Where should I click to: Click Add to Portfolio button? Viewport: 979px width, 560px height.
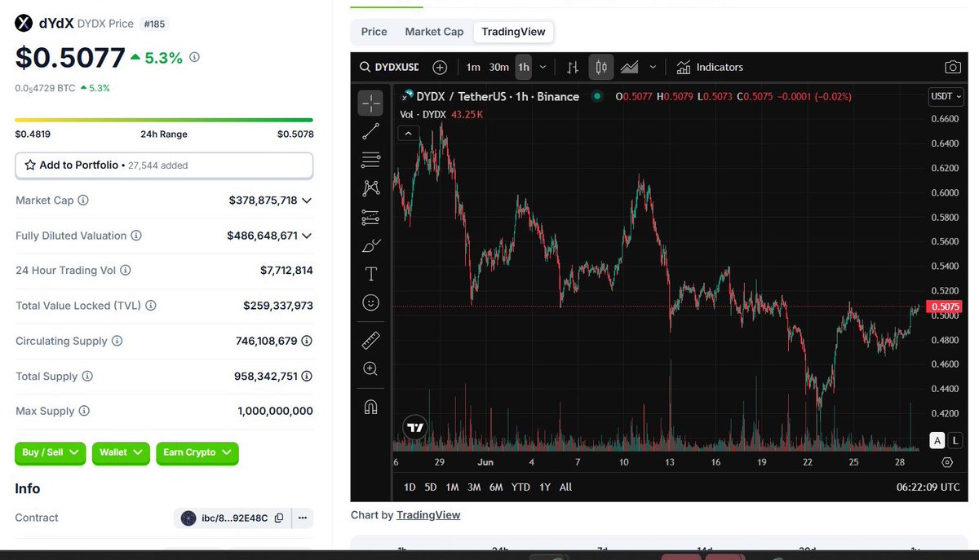[x=164, y=165]
